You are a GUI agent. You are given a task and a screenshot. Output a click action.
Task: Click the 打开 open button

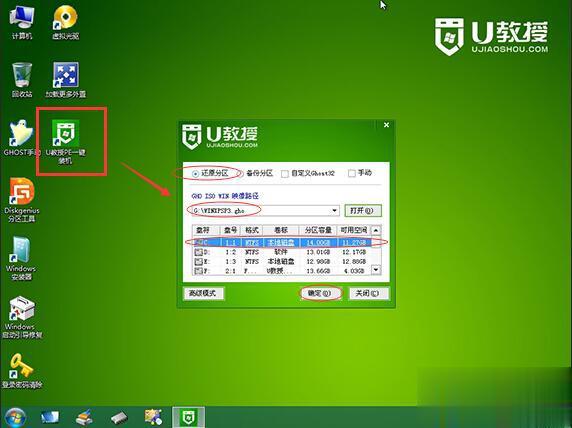click(363, 211)
